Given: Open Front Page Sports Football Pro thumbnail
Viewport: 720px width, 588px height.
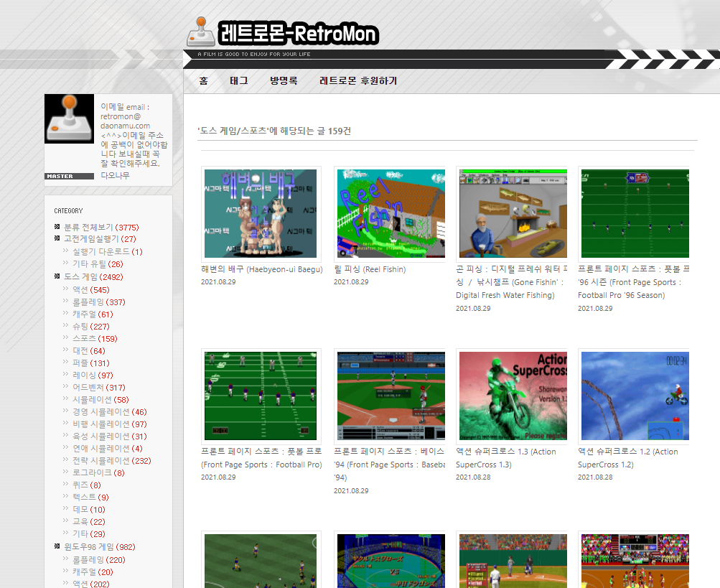Looking at the screenshot, I should pyautogui.click(x=261, y=396).
